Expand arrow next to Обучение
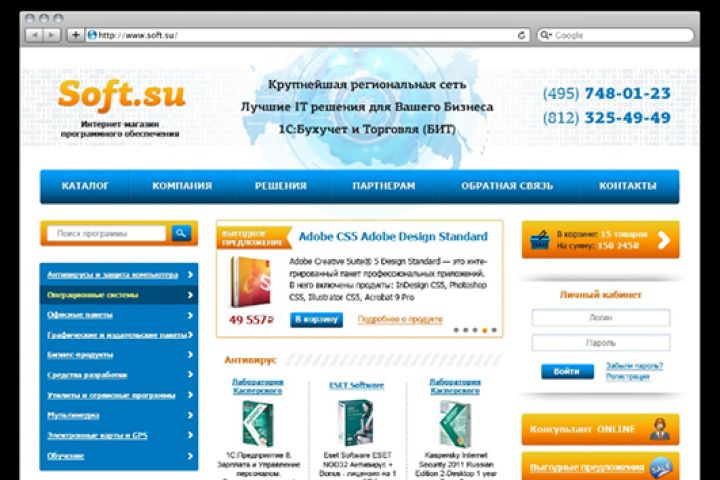 click(x=190, y=456)
